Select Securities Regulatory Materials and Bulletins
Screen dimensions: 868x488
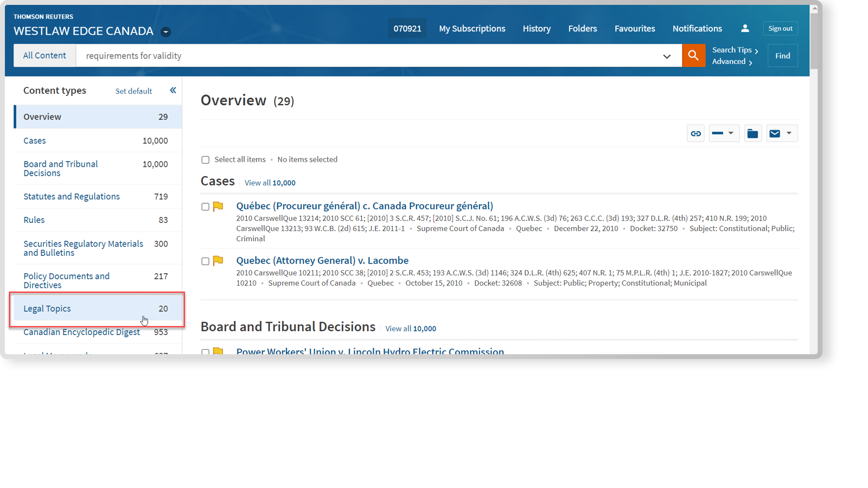pos(98,248)
